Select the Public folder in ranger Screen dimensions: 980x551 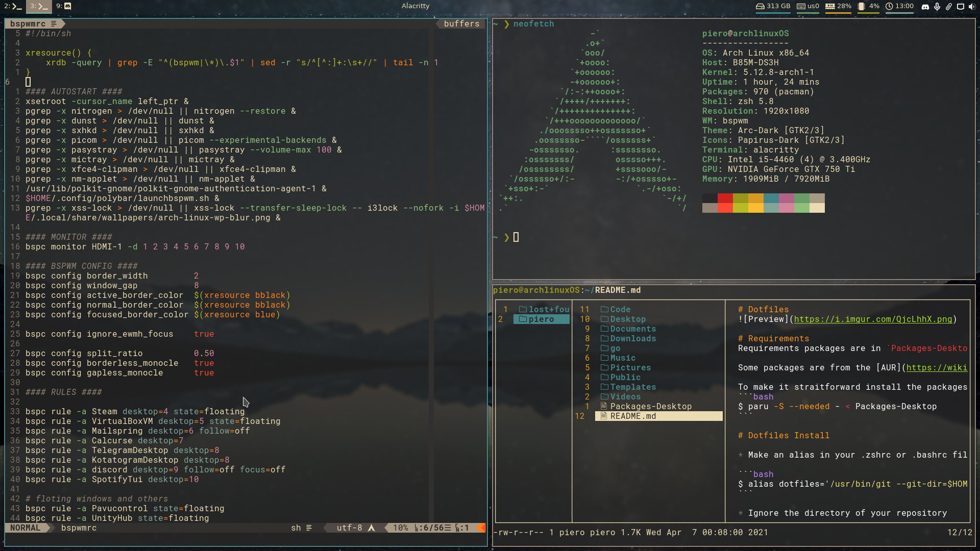click(625, 377)
